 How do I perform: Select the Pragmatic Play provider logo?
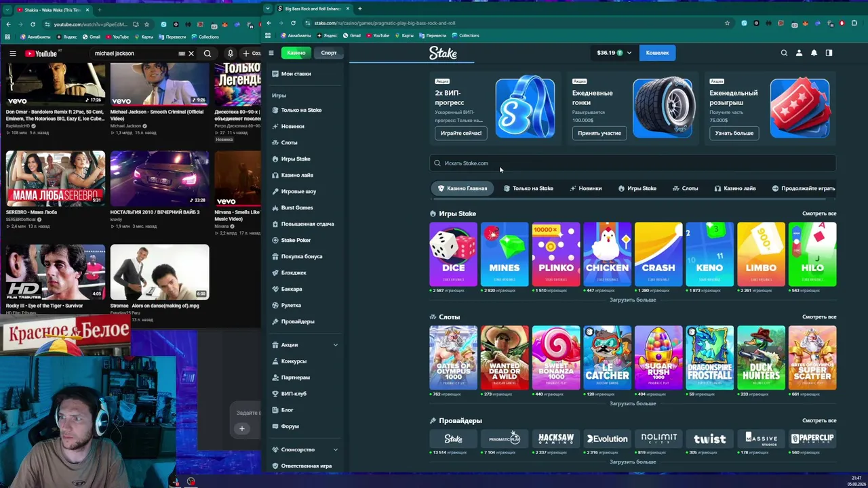pyautogui.click(x=505, y=439)
